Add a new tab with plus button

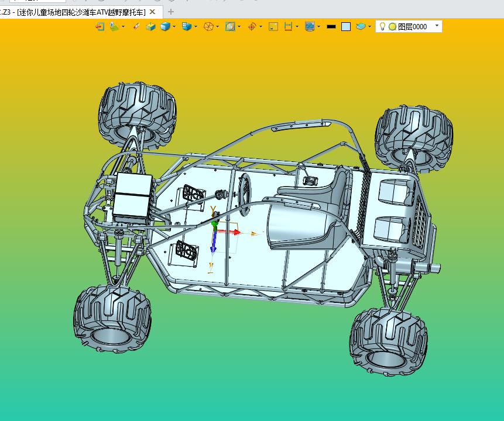[x=171, y=12]
